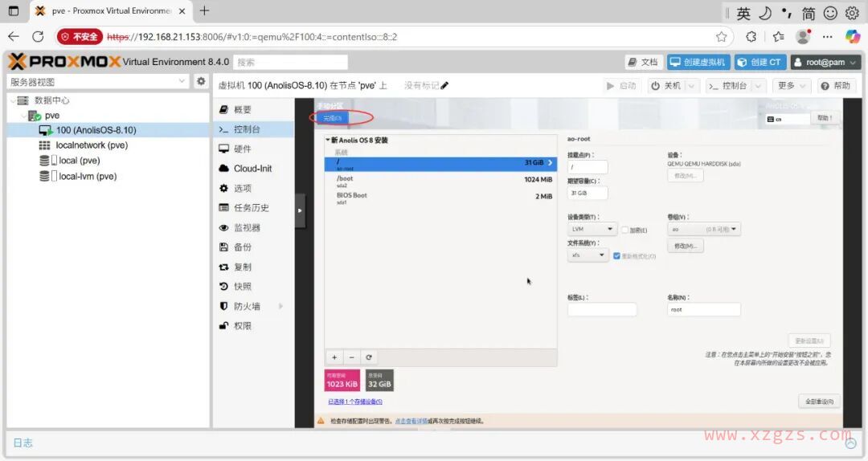Click the 挂载点 mount point input field
The height and width of the screenshot is (461, 868).
click(588, 167)
